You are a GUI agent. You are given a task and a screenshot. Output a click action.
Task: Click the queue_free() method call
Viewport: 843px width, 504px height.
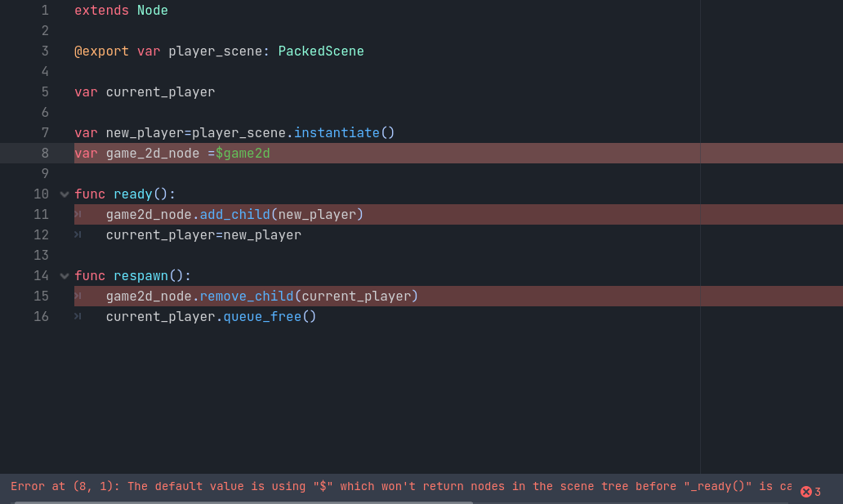coord(270,317)
